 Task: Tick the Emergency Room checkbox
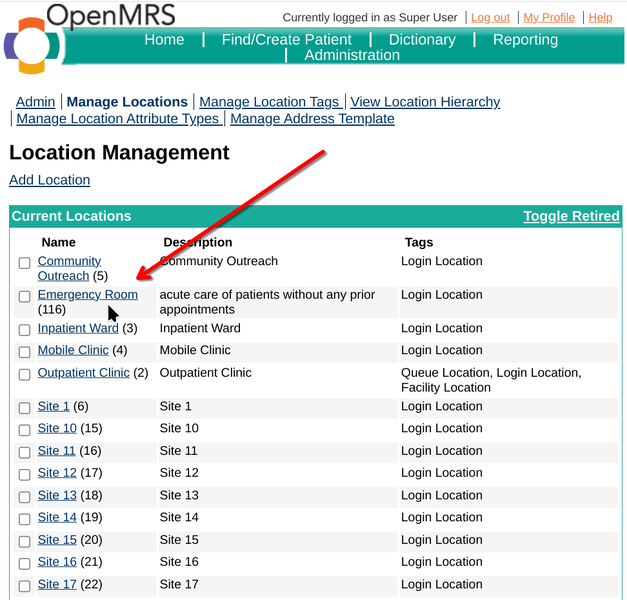(x=25, y=297)
